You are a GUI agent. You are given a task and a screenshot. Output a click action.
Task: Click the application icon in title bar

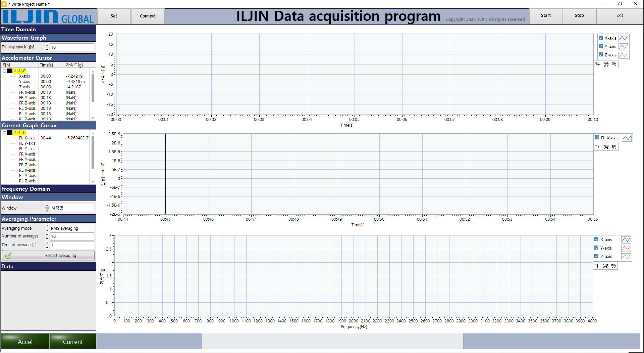coord(4,4)
